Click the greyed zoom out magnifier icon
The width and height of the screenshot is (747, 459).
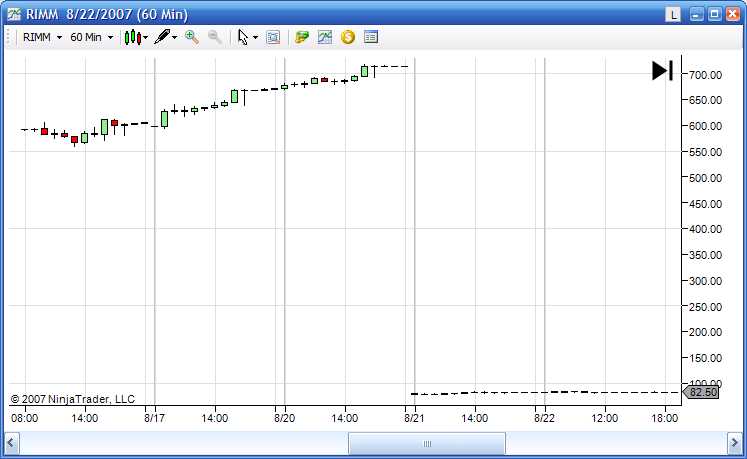pyautogui.click(x=215, y=37)
